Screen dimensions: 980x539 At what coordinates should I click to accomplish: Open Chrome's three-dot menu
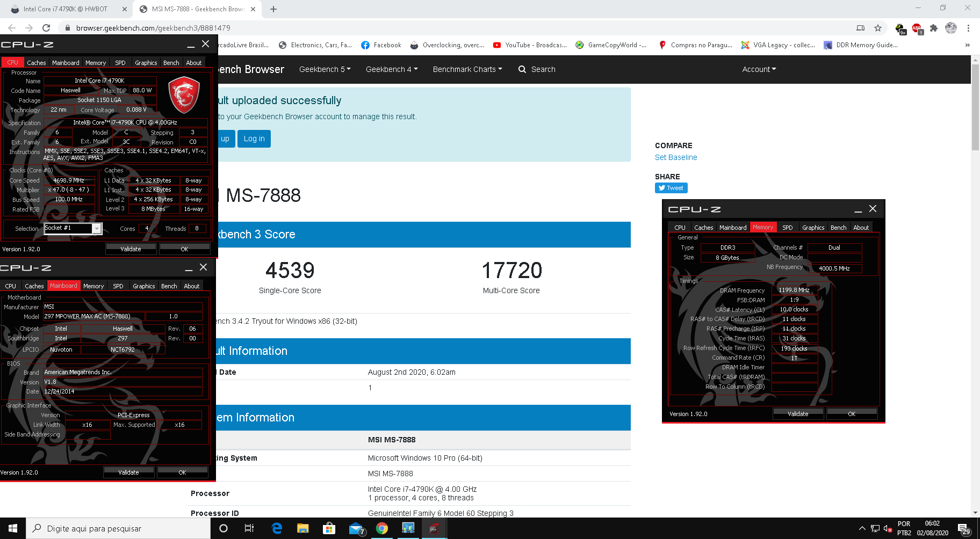pyautogui.click(x=968, y=28)
